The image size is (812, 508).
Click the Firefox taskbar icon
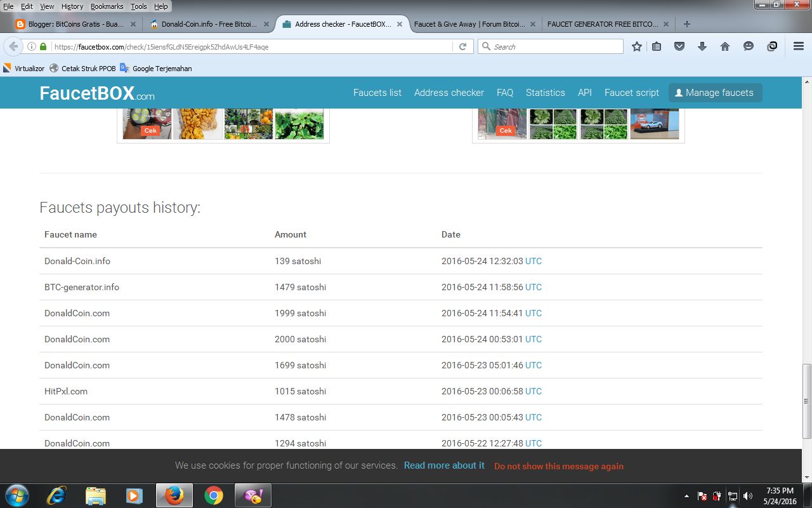coord(174,496)
